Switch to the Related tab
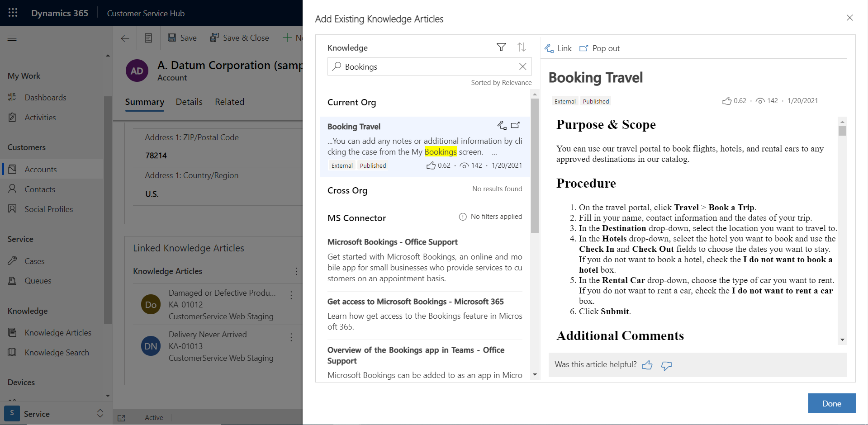 [x=229, y=102]
